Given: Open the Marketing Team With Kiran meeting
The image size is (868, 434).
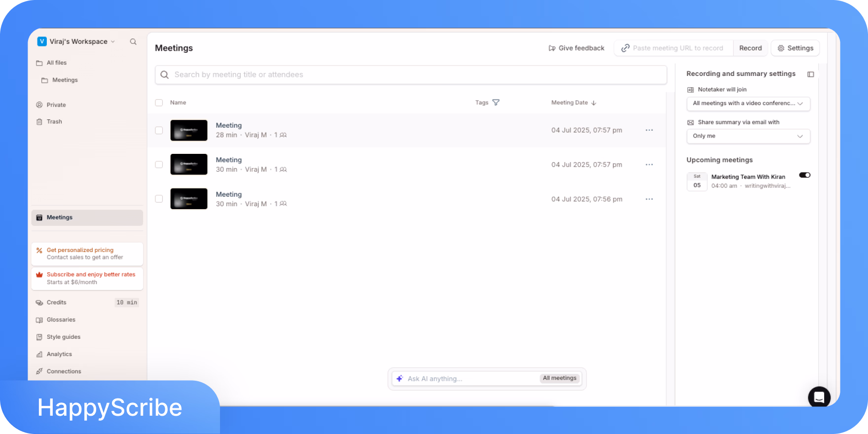Looking at the screenshot, I should click(748, 177).
